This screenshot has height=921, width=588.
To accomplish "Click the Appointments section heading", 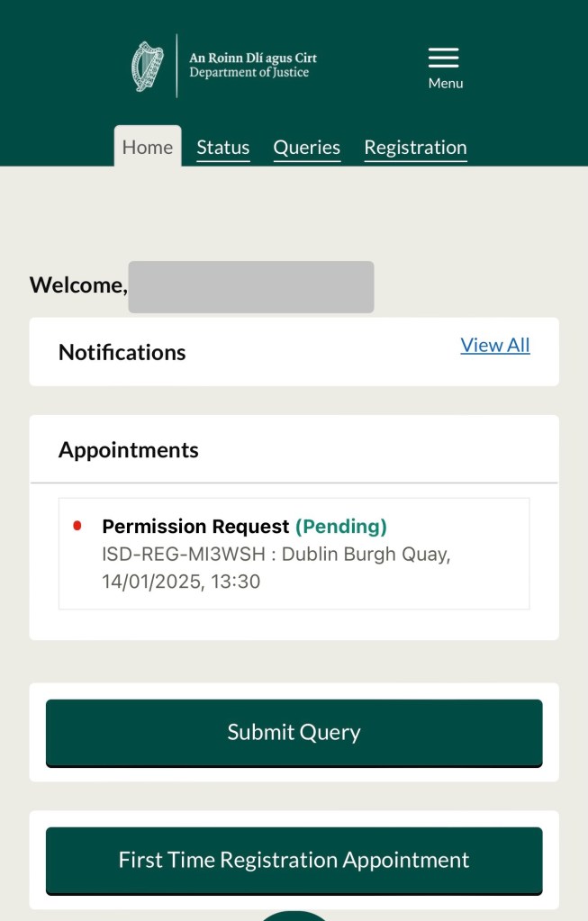I will 129,449.
